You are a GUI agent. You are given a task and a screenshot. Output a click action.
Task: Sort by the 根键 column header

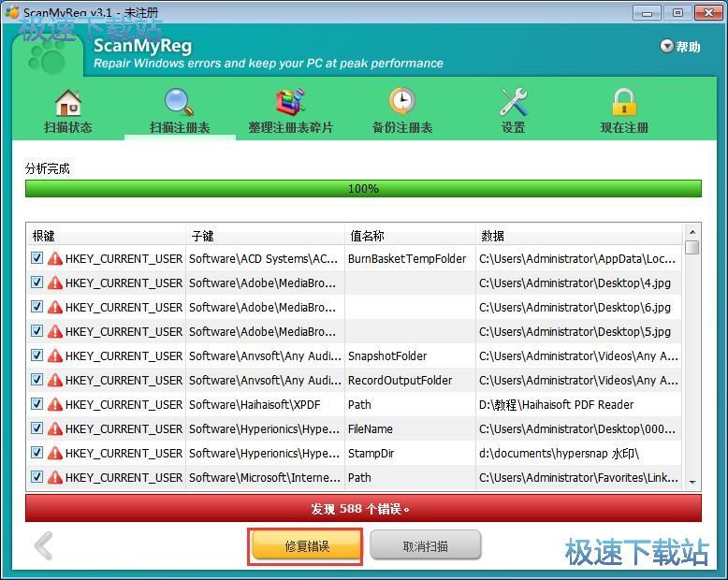(107, 236)
